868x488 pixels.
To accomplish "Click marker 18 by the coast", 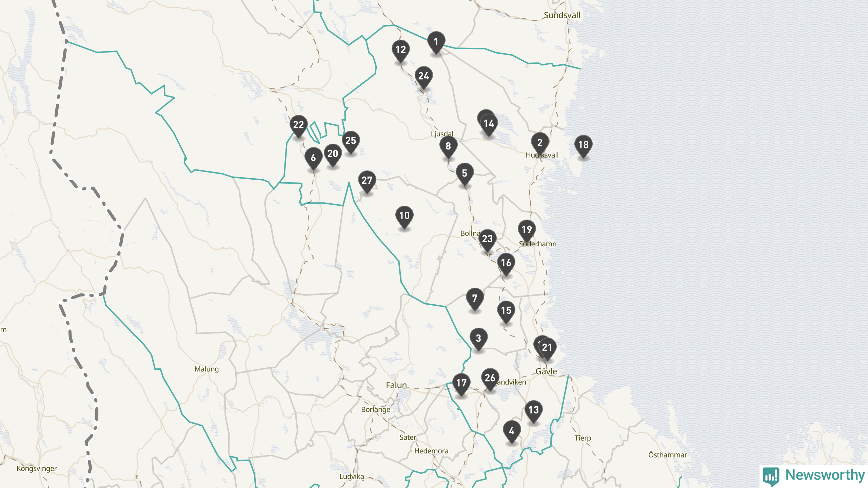I will (x=583, y=145).
